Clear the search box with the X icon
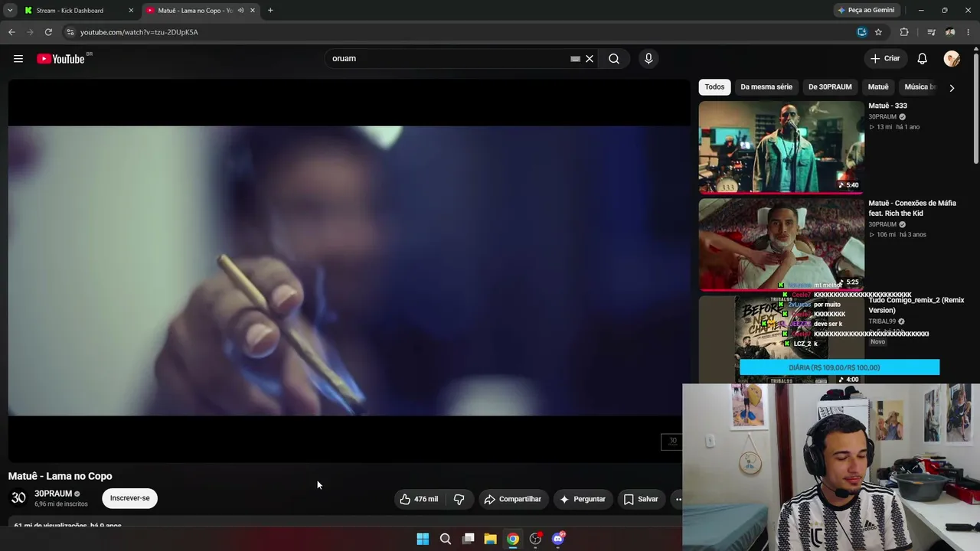 click(590, 59)
